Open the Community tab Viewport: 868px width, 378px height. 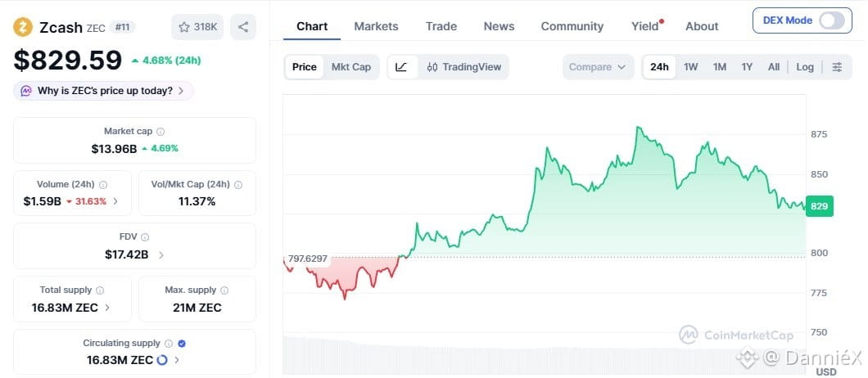coord(572,26)
